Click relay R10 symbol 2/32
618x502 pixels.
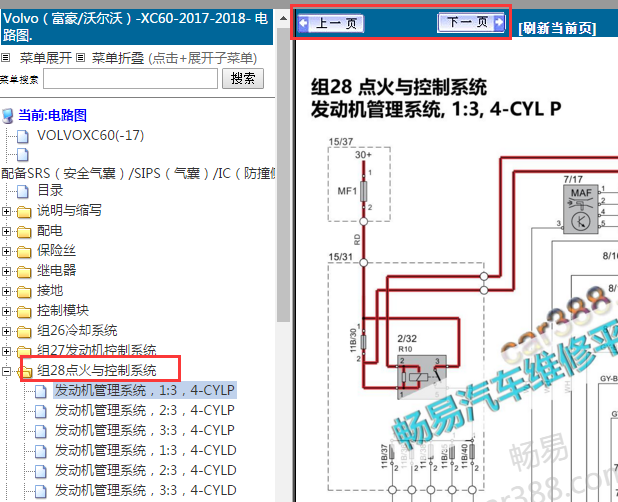[422, 377]
